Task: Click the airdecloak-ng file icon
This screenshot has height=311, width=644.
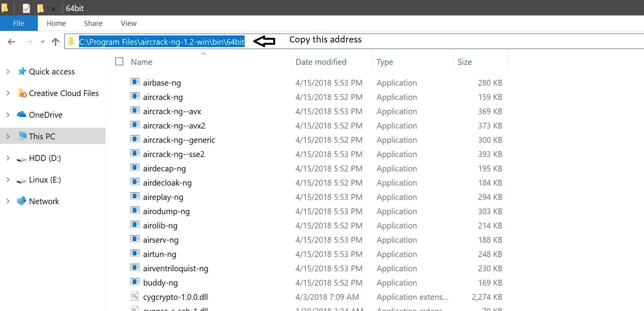Action: tap(135, 182)
